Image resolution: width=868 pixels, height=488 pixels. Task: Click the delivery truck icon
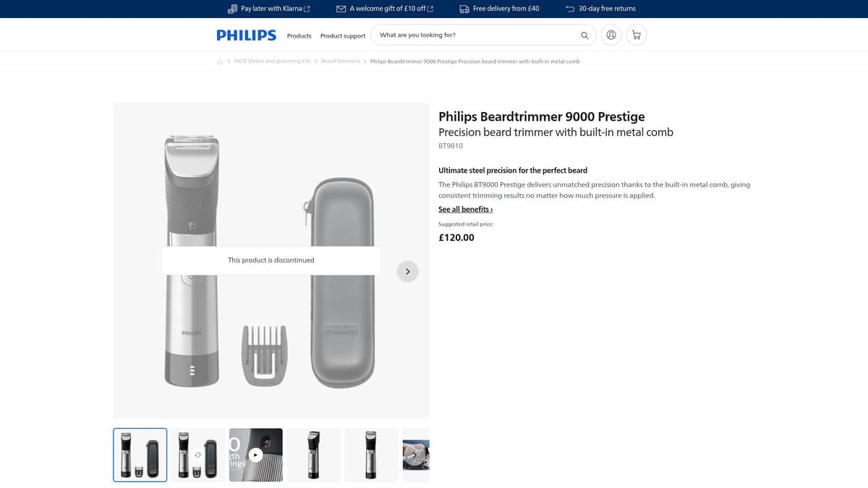[x=463, y=9]
